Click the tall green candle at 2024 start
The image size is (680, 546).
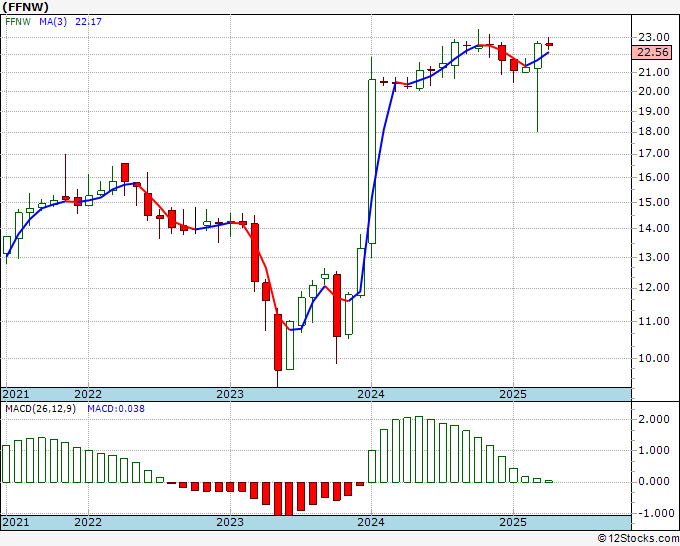[372, 161]
